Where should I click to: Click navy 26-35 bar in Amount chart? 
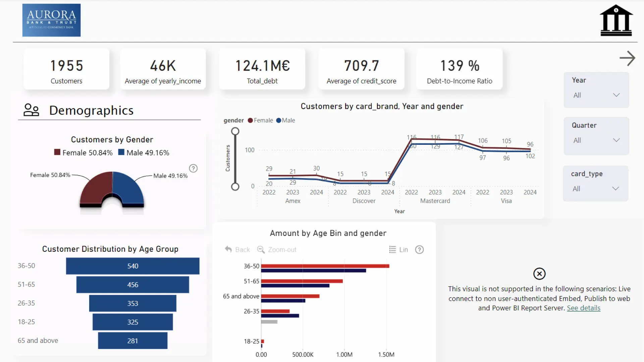click(x=280, y=316)
